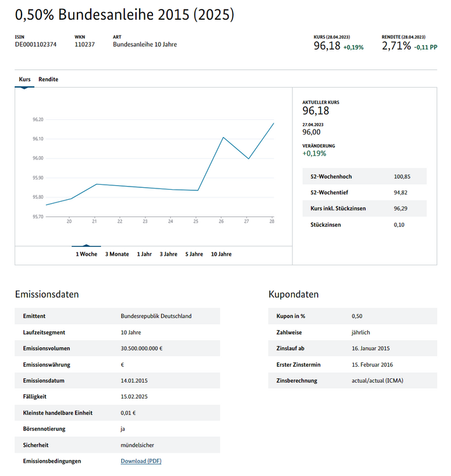Image resolution: width=451 pixels, height=476 pixels.
Task: Click the ISIN number DE0001102374
Action: click(36, 44)
